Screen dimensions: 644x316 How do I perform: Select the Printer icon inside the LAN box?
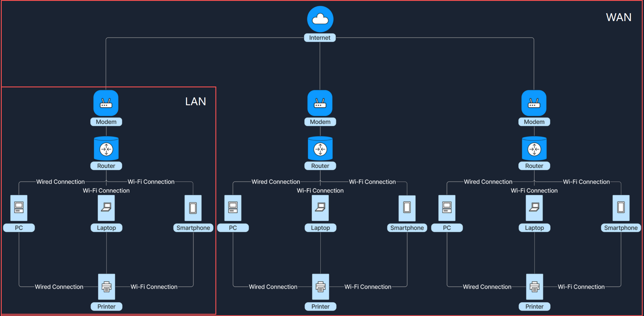point(107,287)
